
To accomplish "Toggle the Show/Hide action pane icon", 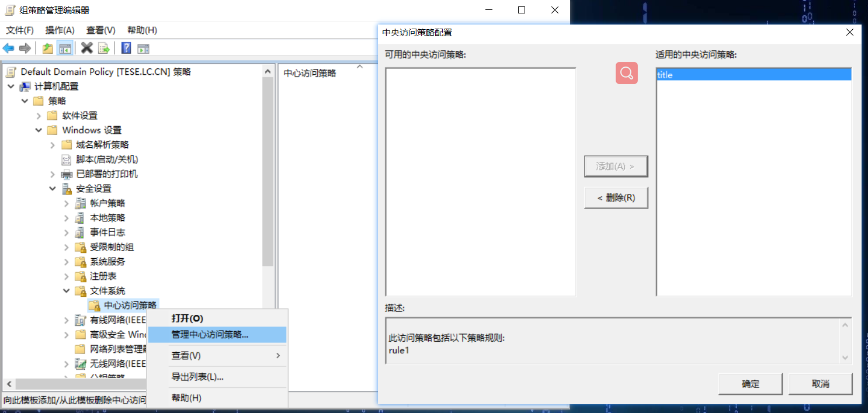I will point(143,48).
